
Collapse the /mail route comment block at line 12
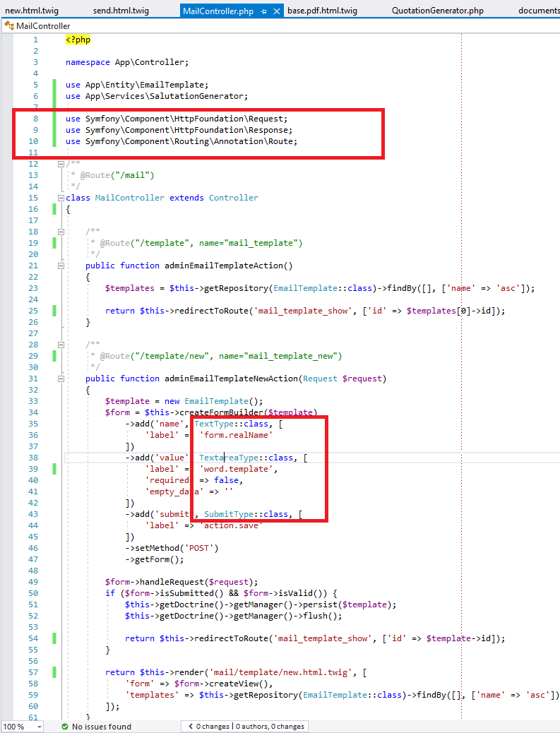tap(61, 164)
